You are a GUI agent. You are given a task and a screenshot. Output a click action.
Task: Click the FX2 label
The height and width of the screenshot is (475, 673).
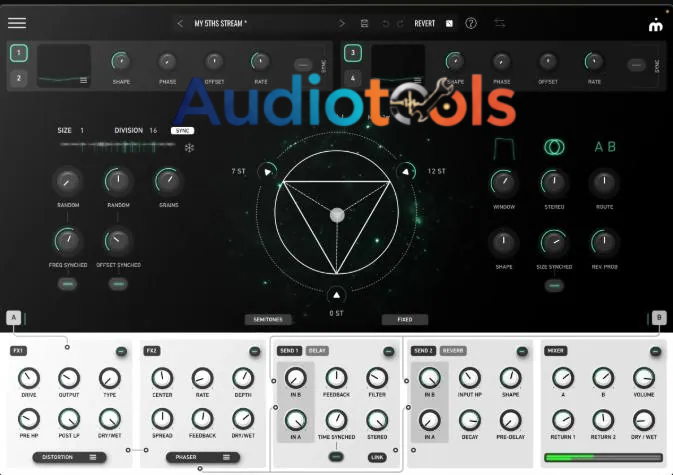point(152,351)
